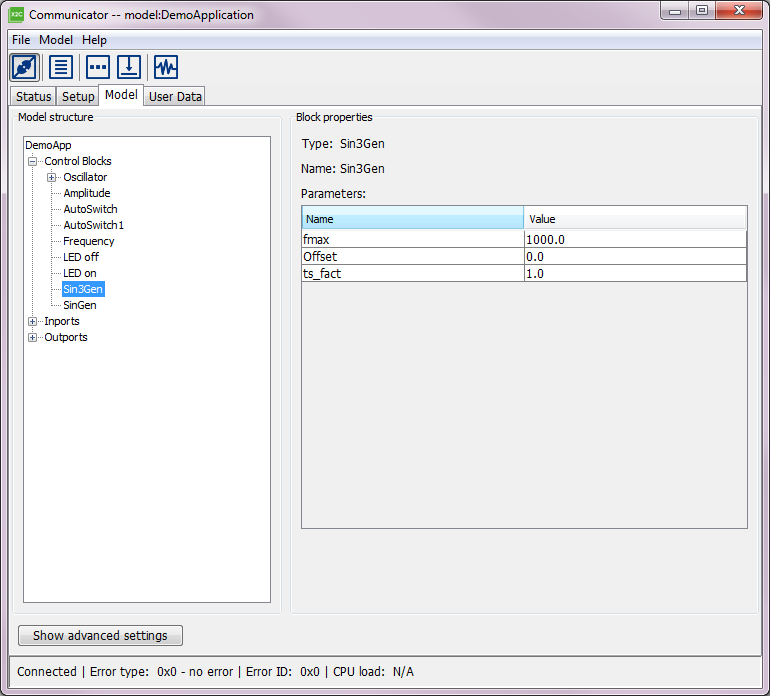Click the fmax value field 1000.0

click(634, 240)
